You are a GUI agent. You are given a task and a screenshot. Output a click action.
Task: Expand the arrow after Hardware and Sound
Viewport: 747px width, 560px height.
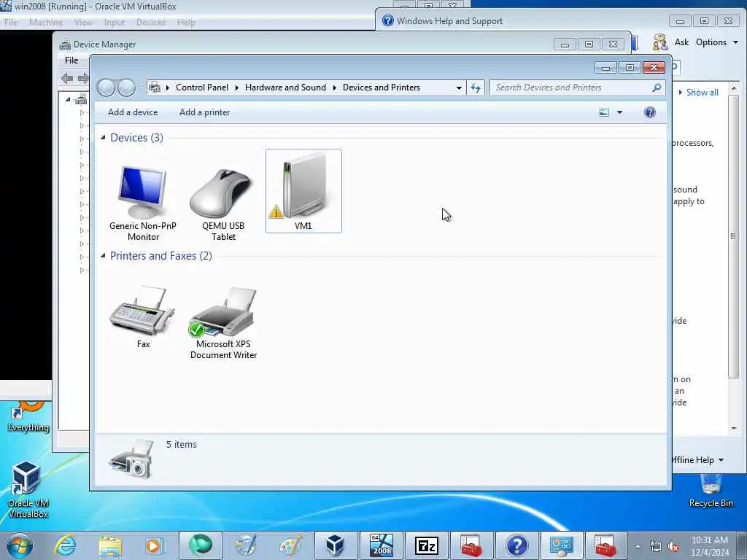[x=334, y=87]
